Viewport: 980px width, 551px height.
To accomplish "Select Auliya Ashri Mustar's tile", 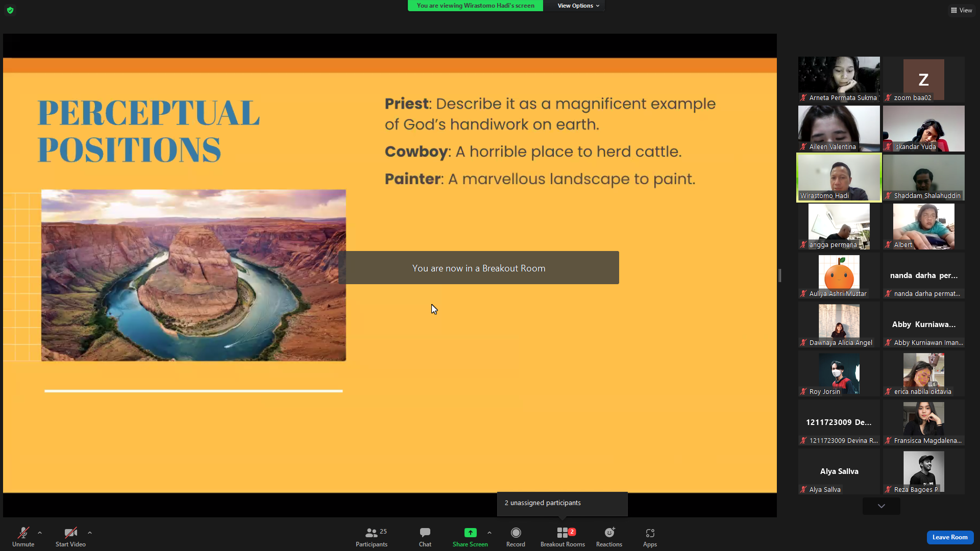I will [x=839, y=275].
